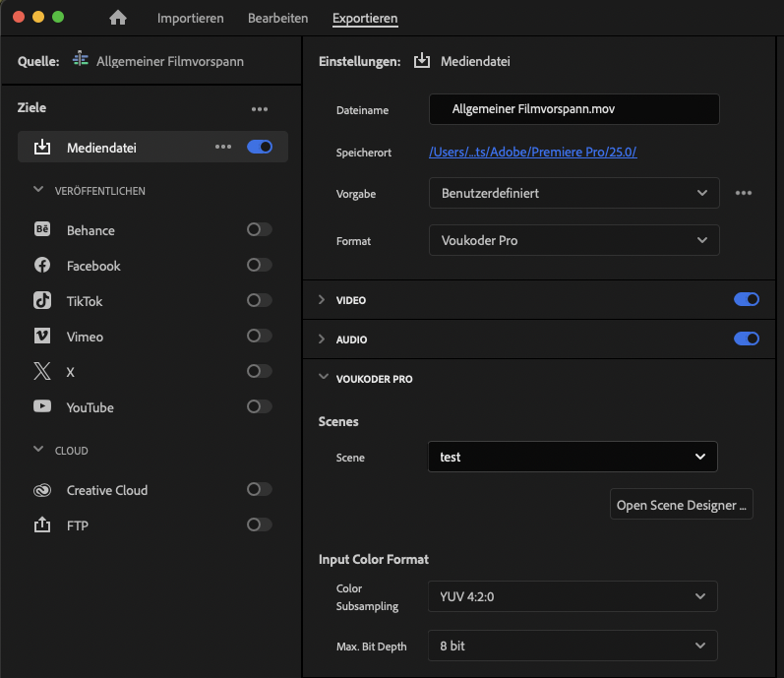The image size is (784, 678).
Task: Open the Vorgabe preset options menu
Action: tap(744, 193)
